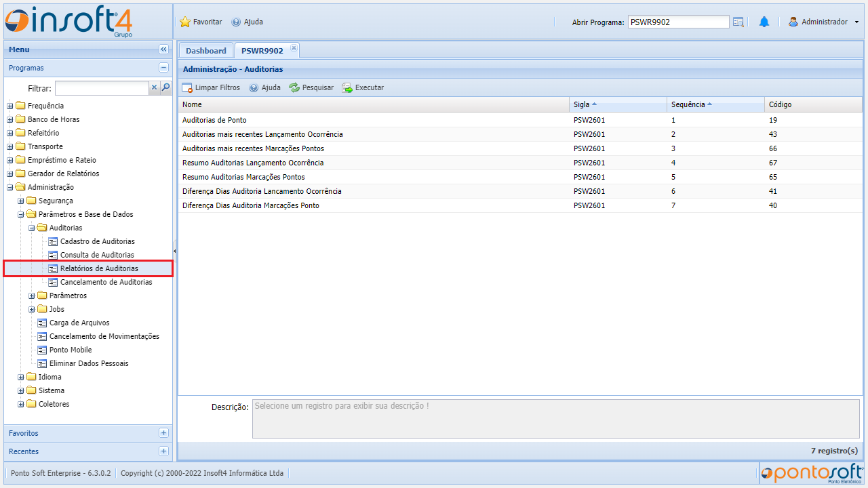
Task: Open the Administrador user dropdown
Action: (824, 22)
